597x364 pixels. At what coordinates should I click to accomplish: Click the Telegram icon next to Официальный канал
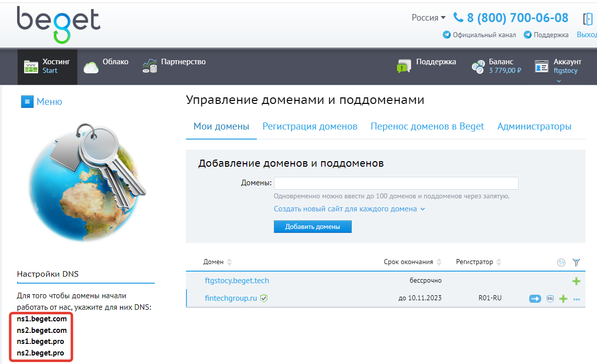click(x=447, y=35)
